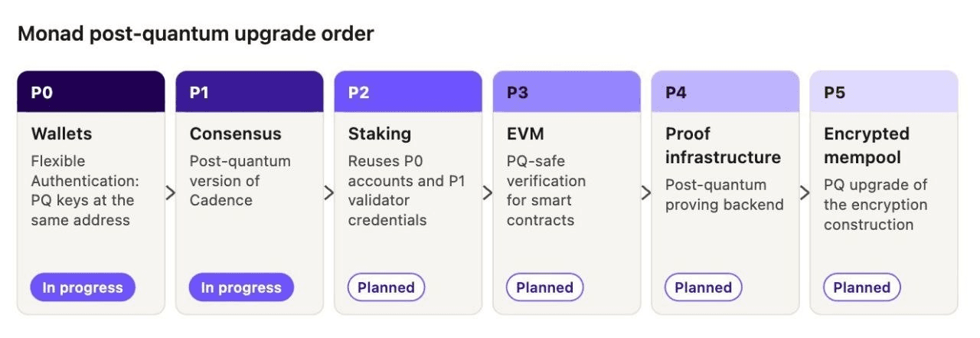Viewport: 980px width, 338px height.
Task: Click the Planned badge under Proof infrastructure
Action: point(703,287)
